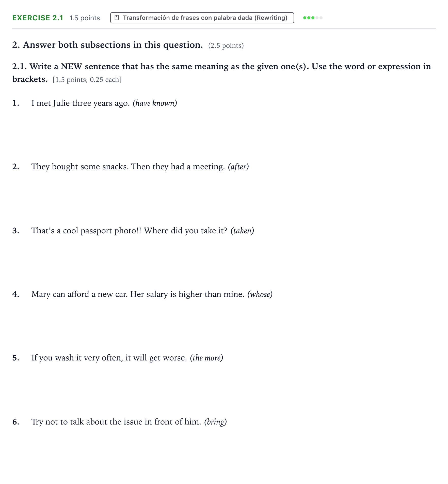Click the green difficulty dots indicator
The width and height of the screenshot is (448, 484).
313,18
